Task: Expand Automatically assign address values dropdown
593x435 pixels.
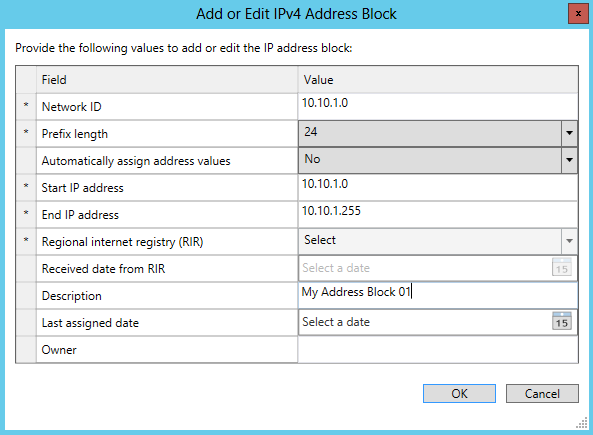Action: tap(569, 160)
